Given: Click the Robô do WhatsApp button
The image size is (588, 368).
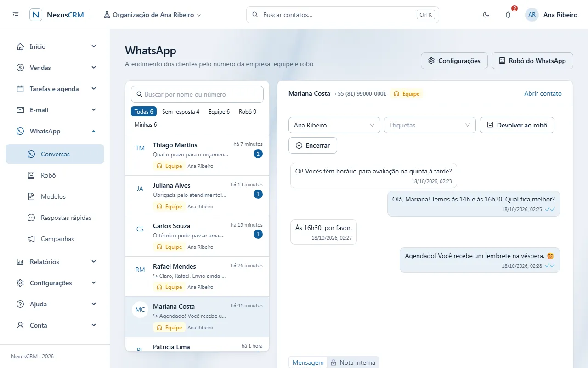Looking at the screenshot, I should [532, 61].
